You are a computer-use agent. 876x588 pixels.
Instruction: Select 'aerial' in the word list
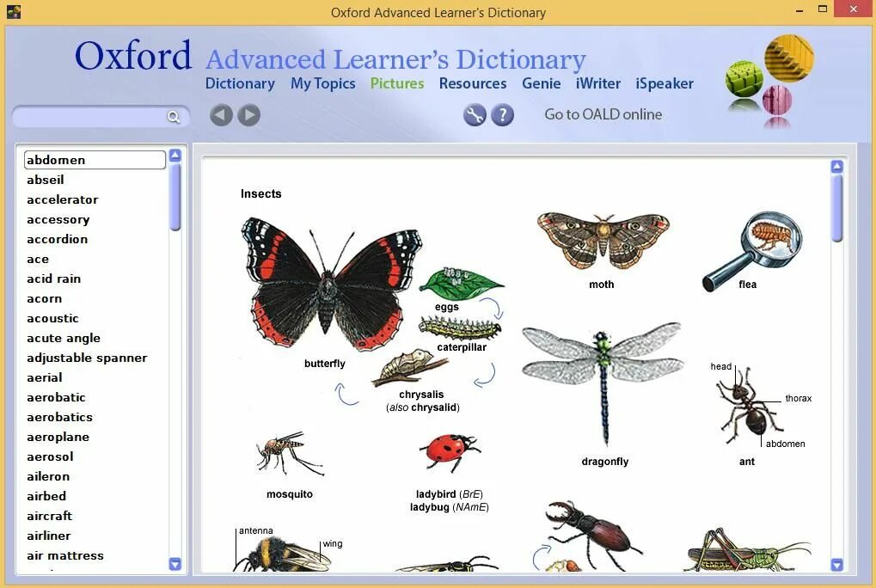pos(44,377)
